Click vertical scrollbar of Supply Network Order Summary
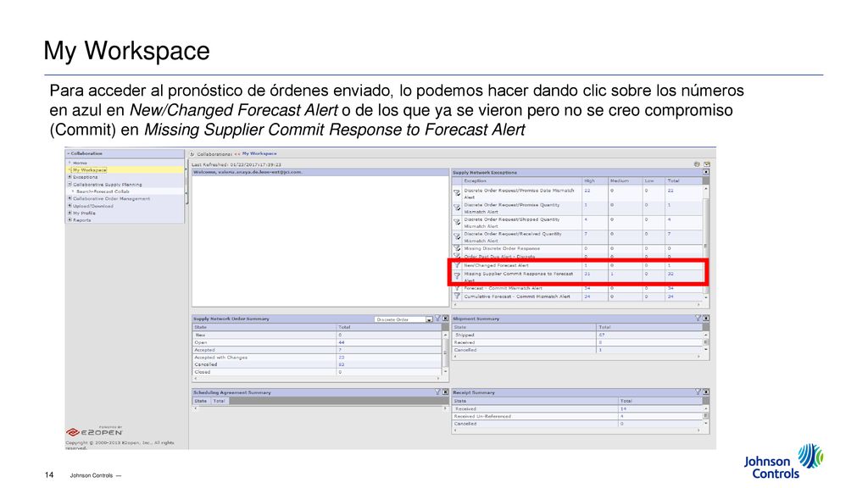This screenshot has width=868, height=488. pyautogui.click(x=445, y=353)
